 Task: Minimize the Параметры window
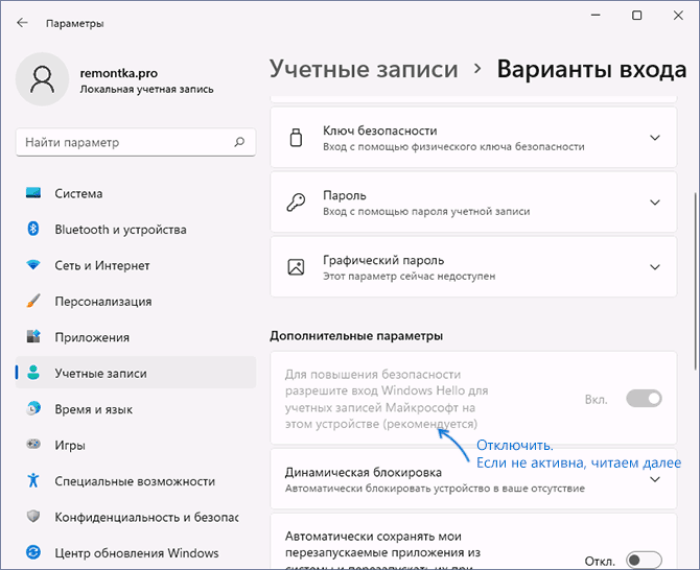pos(596,15)
